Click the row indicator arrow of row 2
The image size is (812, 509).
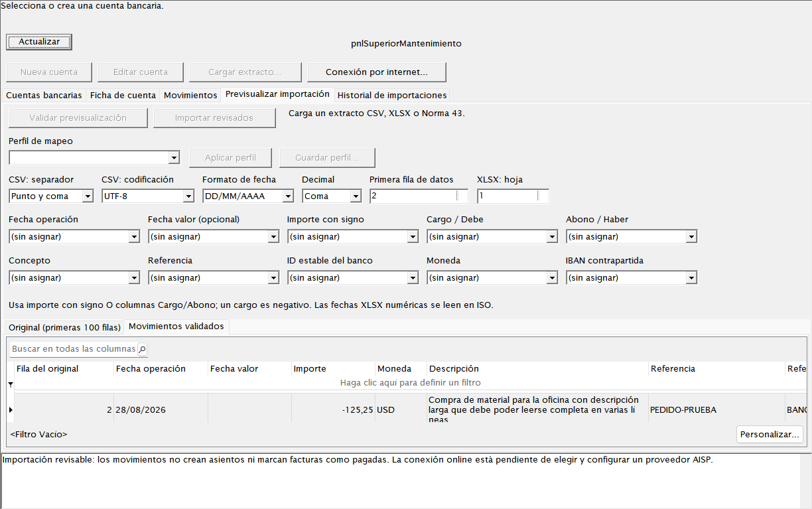click(10, 410)
